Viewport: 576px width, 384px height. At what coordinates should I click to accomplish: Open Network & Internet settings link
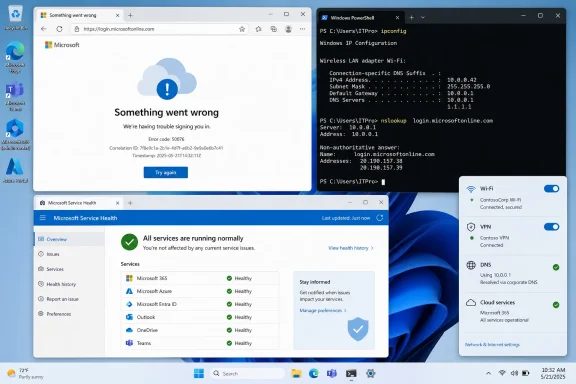(x=492, y=345)
